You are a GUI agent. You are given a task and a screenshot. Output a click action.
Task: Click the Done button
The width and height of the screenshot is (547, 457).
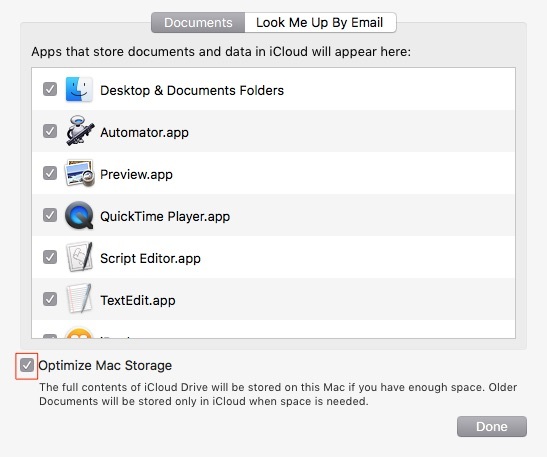click(492, 426)
